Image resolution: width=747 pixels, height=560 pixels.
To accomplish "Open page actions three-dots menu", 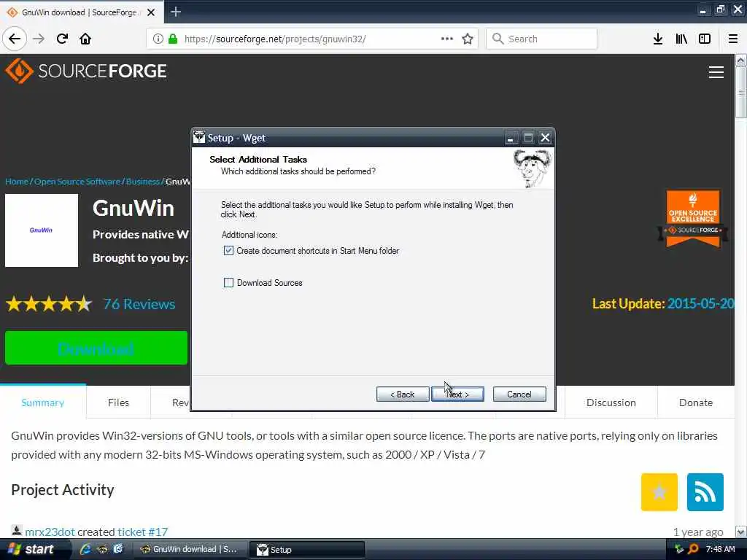I will coord(447,39).
